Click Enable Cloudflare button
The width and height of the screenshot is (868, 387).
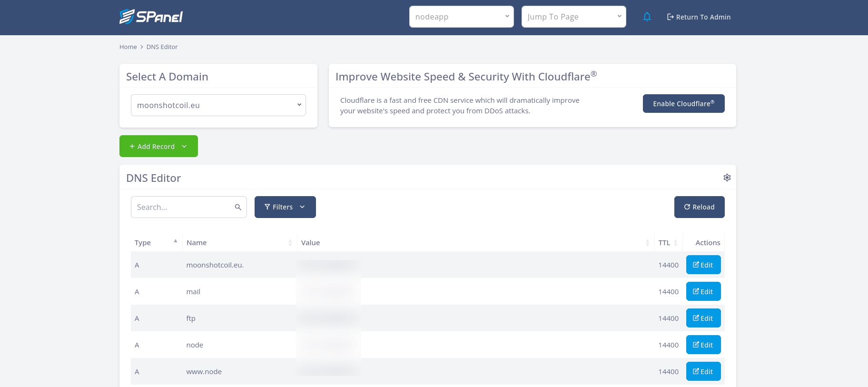(x=684, y=103)
